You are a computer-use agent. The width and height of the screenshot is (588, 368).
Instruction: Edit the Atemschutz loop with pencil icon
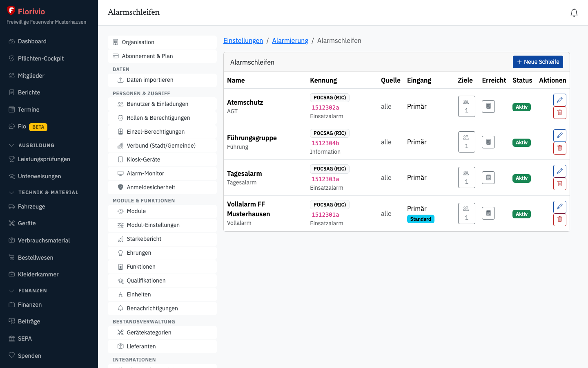pos(560,100)
